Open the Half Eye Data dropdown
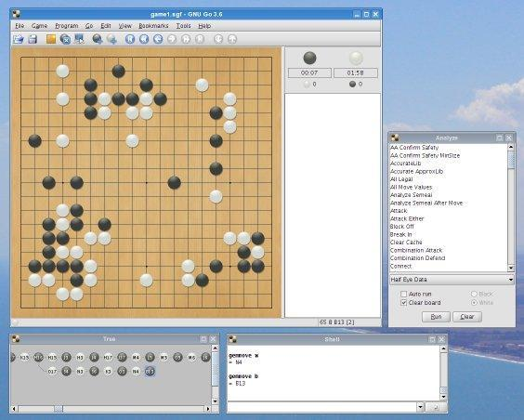Viewport: 524px width, 420px height. pos(452,280)
